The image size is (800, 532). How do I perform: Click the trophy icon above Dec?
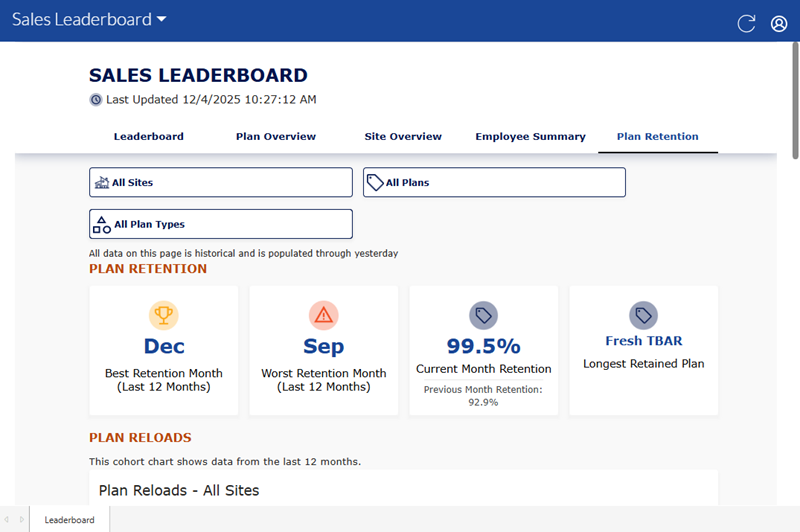[x=164, y=316]
